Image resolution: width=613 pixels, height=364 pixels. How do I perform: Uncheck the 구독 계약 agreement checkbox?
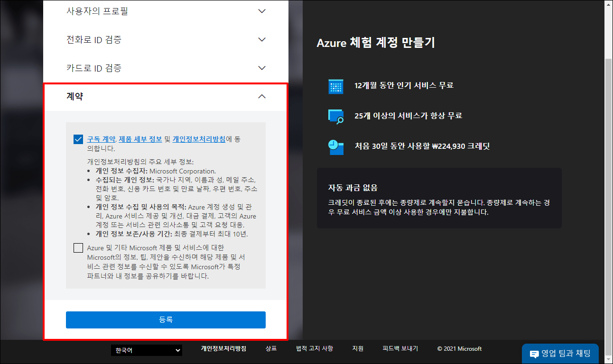(x=78, y=139)
